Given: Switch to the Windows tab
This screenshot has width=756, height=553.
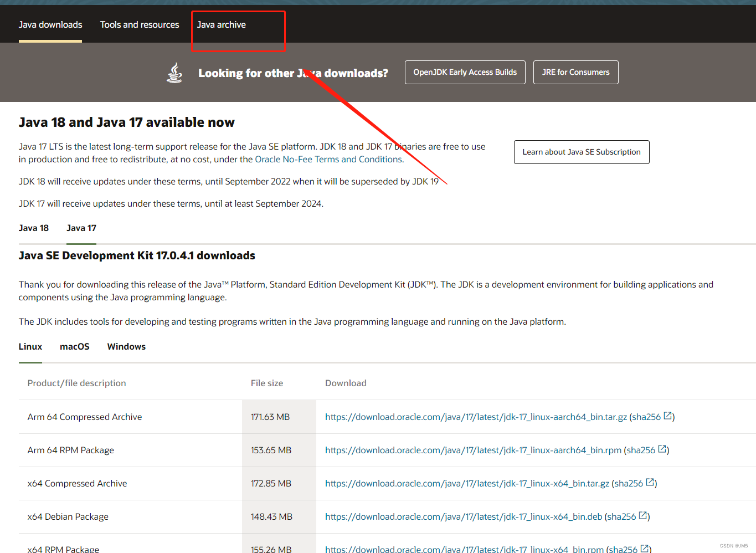Looking at the screenshot, I should click(x=126, y=347).
